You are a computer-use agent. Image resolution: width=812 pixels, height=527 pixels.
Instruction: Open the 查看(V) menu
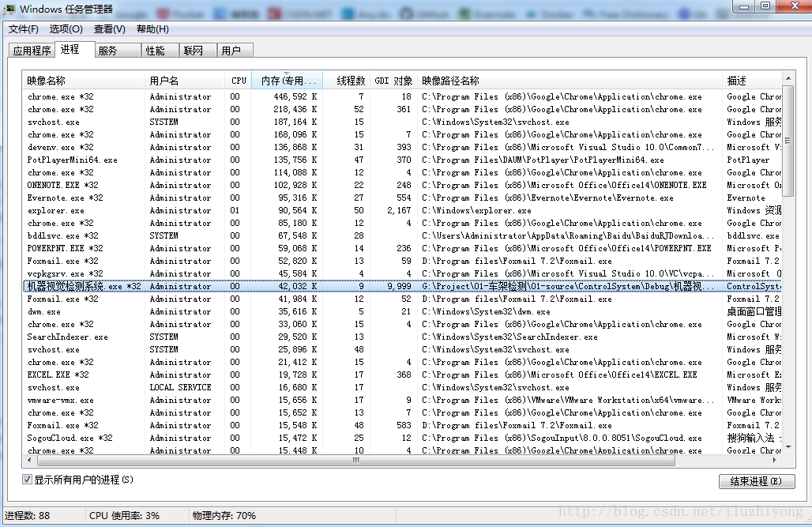pyautogui.click(x=109, y=29)
